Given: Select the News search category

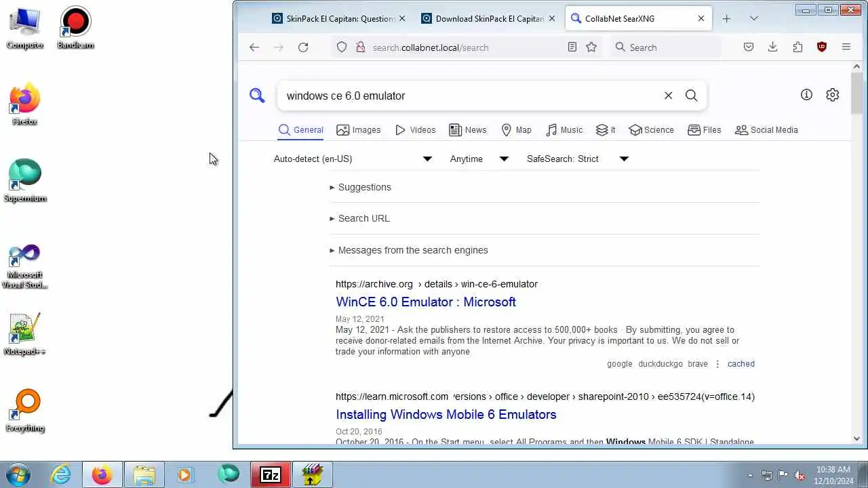Looking at the screenshot, I should (x=468, y=129).
